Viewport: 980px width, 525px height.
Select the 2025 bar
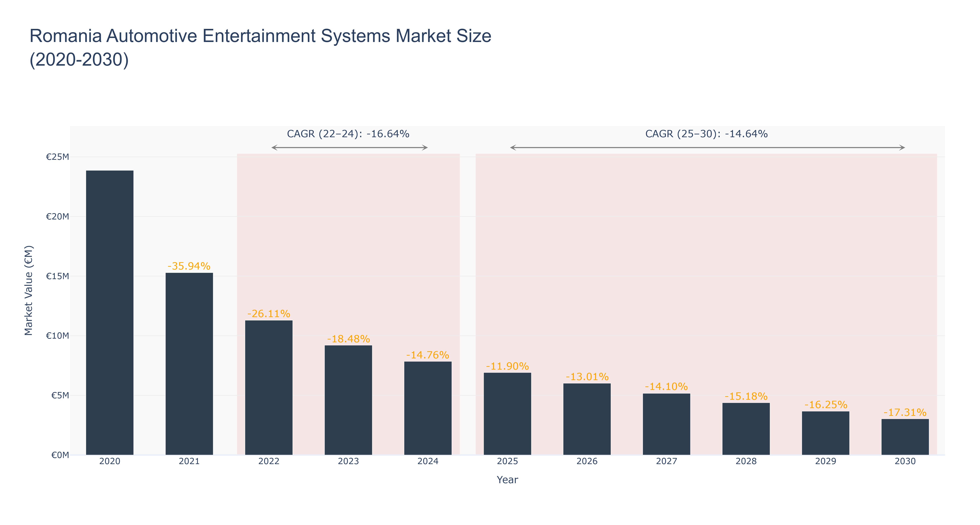pyautogui.click(x=507, y=414)
